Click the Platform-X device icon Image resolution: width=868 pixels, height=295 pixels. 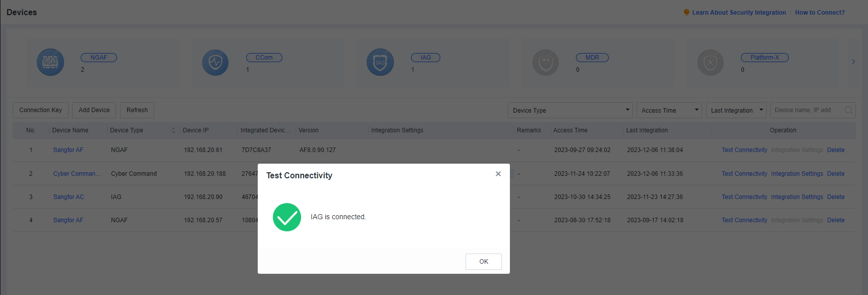coord(711,62)
